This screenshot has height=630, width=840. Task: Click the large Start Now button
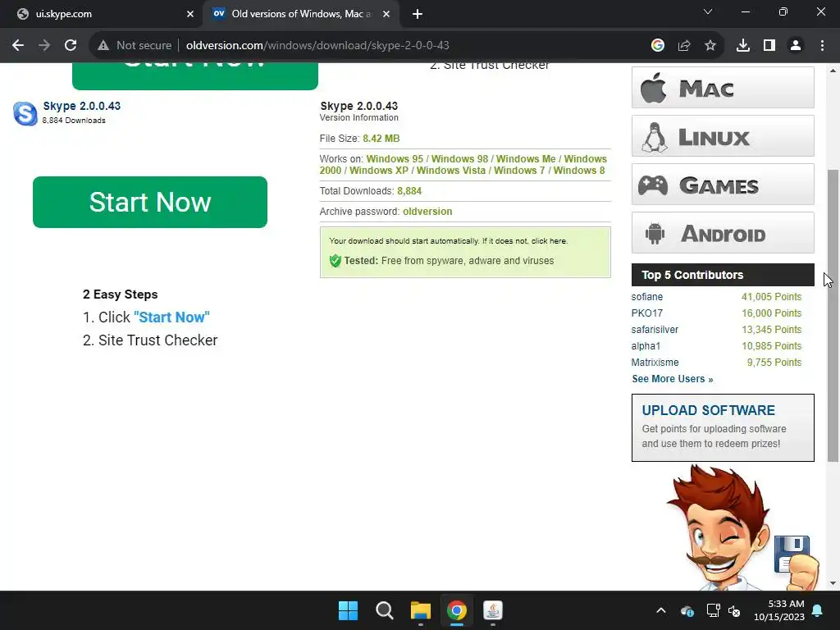pos(150,202)
